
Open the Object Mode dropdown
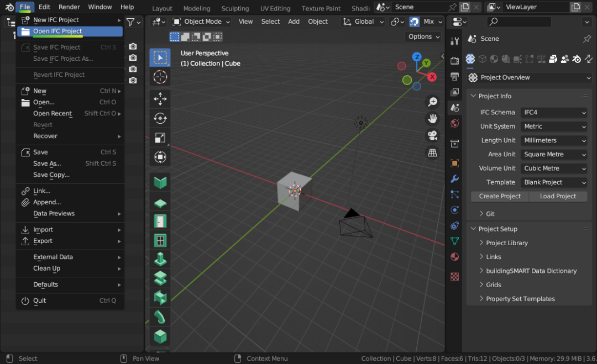(201, 22)
